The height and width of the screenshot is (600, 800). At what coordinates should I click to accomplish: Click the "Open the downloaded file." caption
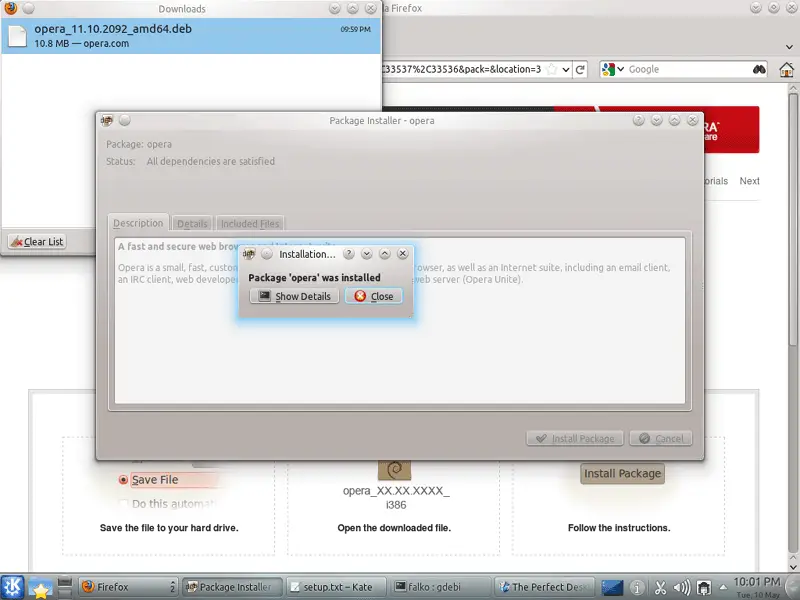coord(394,528)
